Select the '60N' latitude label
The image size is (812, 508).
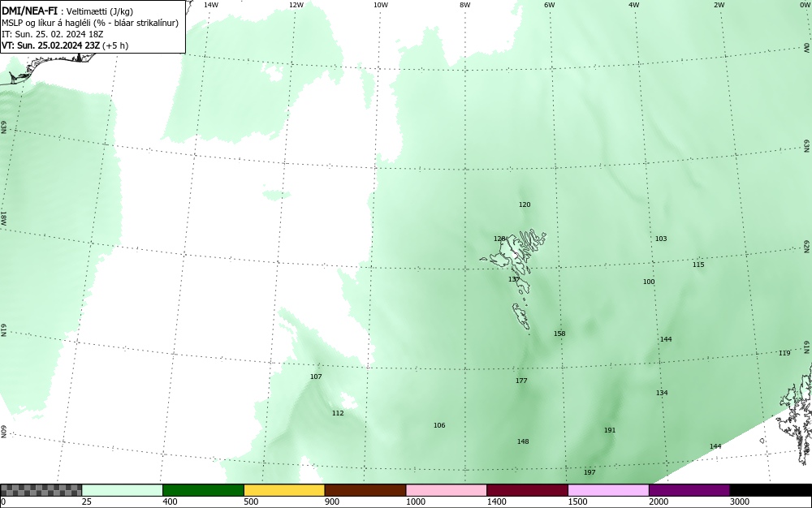pyautogui.click(x=3, y=432)
